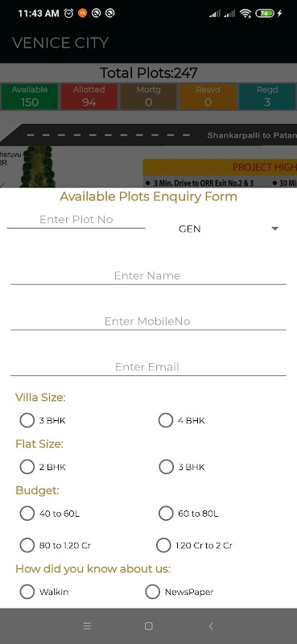Choose 4 BHK villa size
This screenshot has width=297, height=644.
tap(182, 420)
